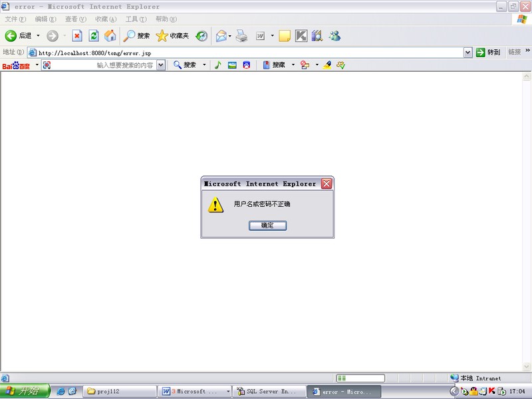Open the 收藏(A) Favorites menu
This screenshot has width=532, height=399.
[106, 19]
